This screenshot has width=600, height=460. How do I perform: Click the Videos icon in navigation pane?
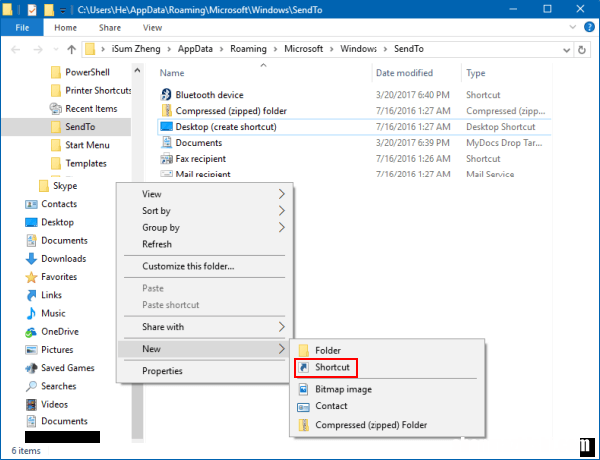click(x=31, y=405)
